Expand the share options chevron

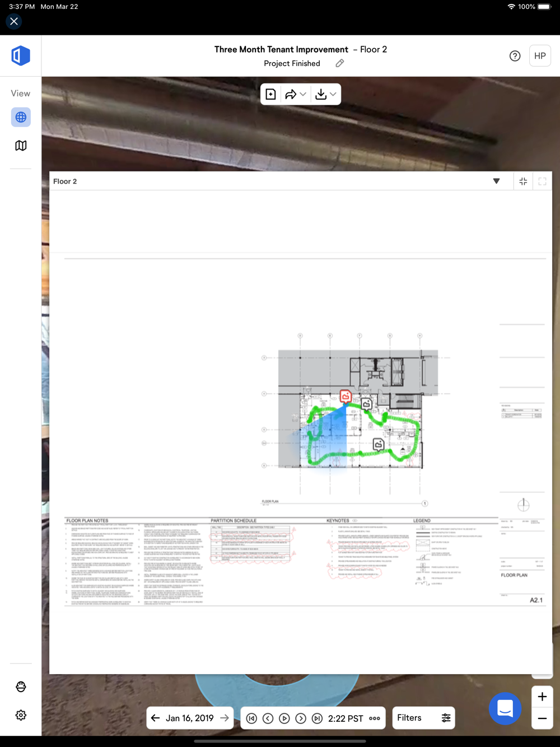coord(303,94)
